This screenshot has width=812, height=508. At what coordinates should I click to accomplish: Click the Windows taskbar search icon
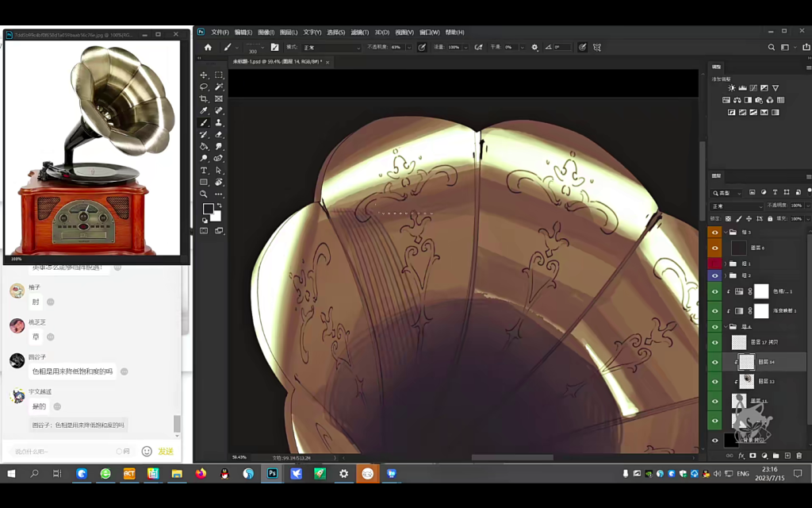[34, 474]
